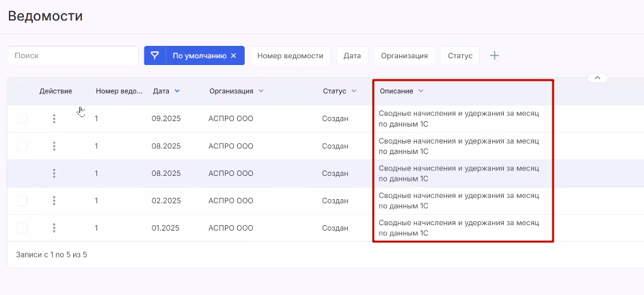The height and width of the screenshot is (295, 644).
Task: Open three-dot actions menu for 09.2025 row
Action: (54, 118)
